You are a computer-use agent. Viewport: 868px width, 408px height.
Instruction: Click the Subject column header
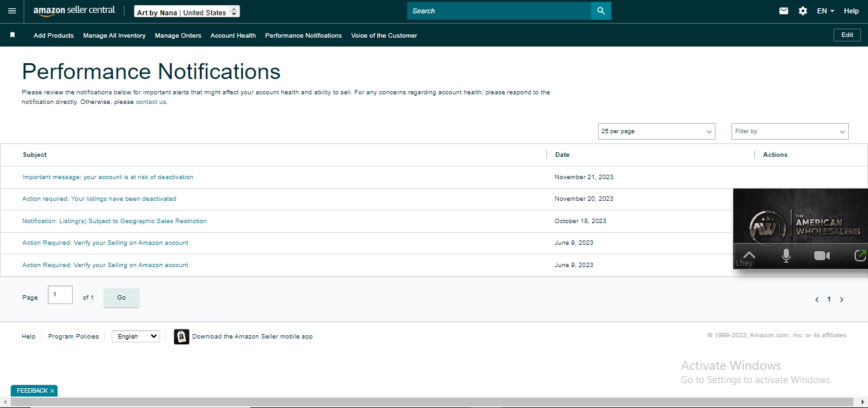tap(34, 155)
